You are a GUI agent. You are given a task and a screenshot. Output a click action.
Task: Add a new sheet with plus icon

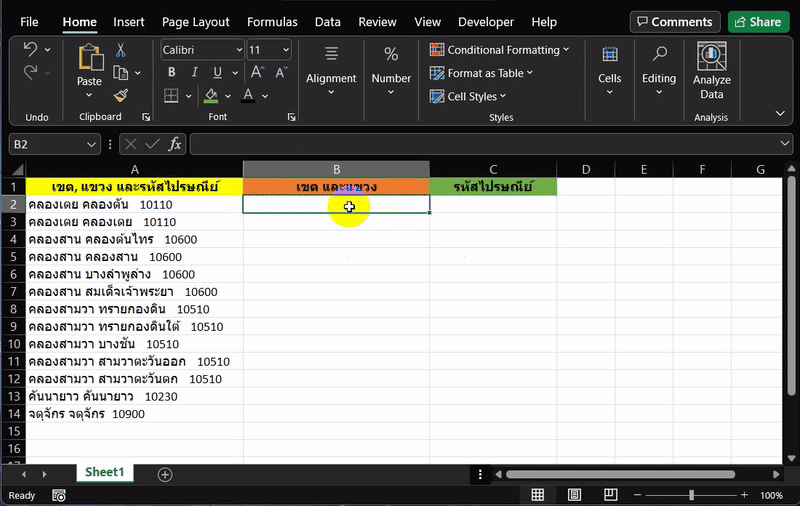click(165, 474)
